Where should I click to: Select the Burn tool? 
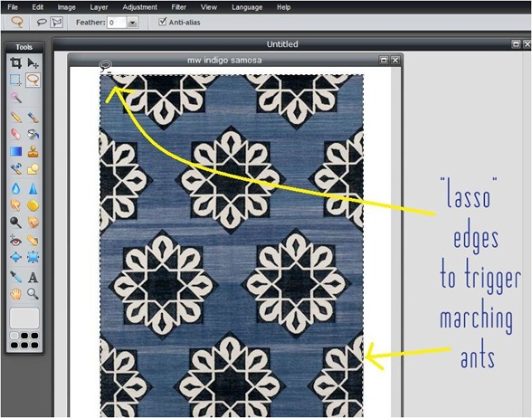click(33, 223)
